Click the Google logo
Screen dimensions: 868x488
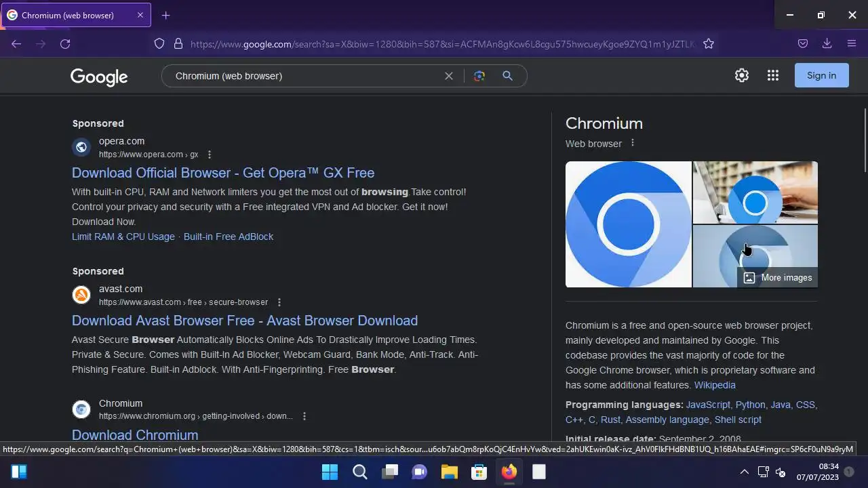(x=99, y=77)
